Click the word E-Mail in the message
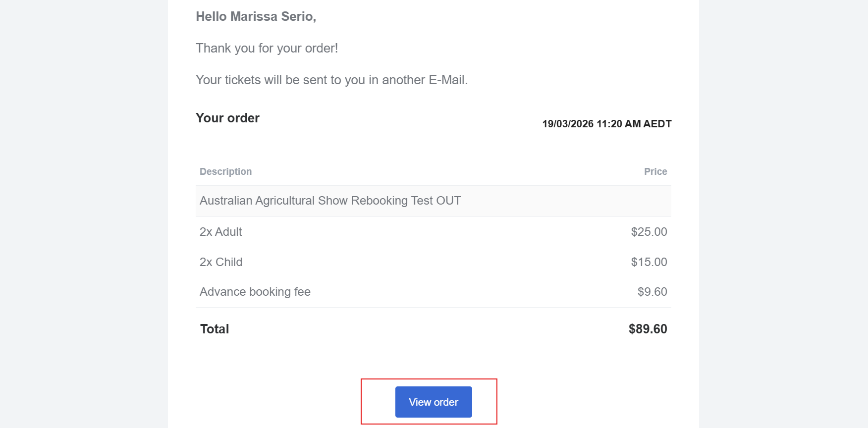 tap(447, 80)
